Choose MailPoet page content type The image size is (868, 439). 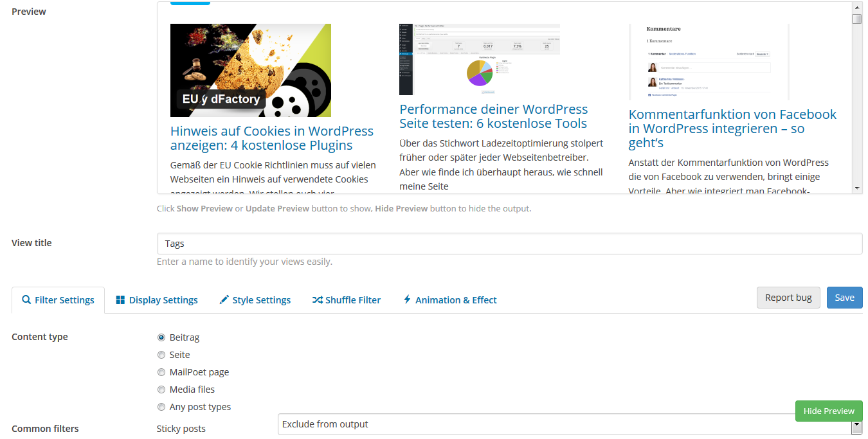(x=161, y=372)
